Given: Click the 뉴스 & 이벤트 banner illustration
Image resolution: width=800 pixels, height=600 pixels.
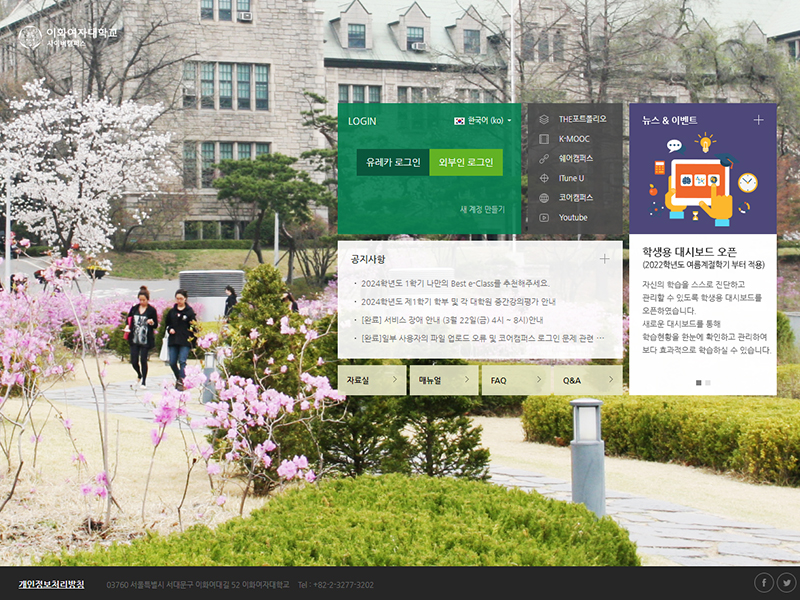Looking at the screenshot, I should (703, 179).
